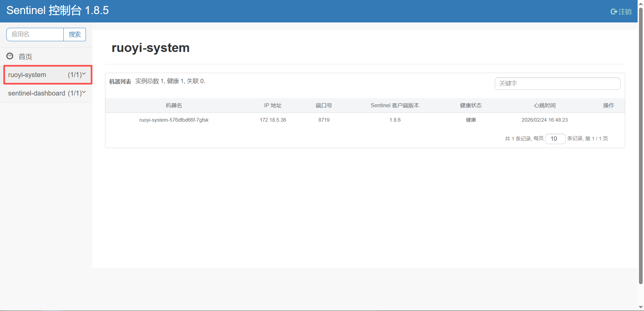This screenshot has height=311, width=644.
Task: Expand the ruoyi-system chevron in sidebar
Action: click(x=84, y=74)
